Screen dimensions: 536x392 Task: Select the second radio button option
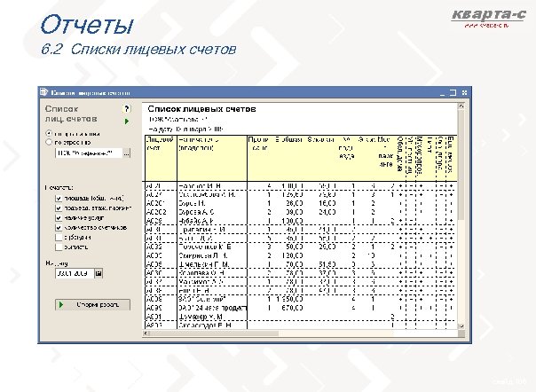click(x=49, y=142)
